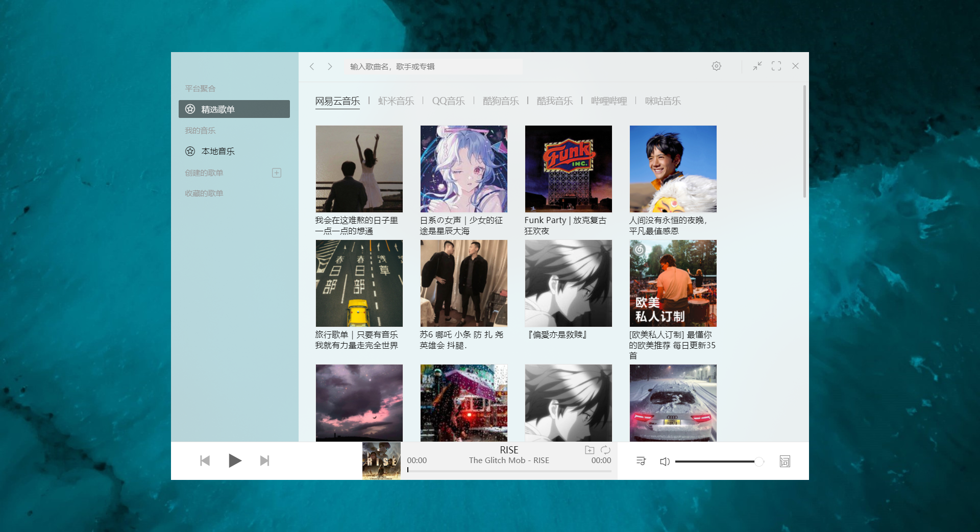Open the 人间没有永恒的夜晚 playlist cover
This screenshot has height=532, width=980.
coord(673,169)
